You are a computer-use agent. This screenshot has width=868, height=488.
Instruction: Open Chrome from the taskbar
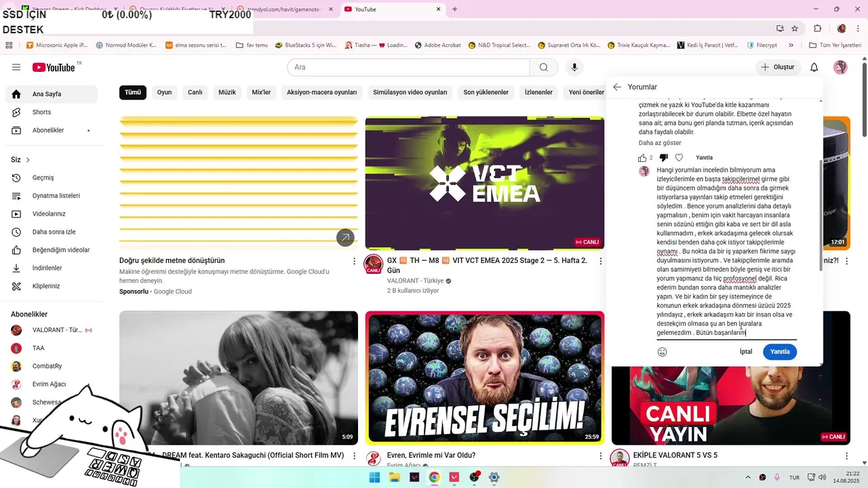click(434, 477)
